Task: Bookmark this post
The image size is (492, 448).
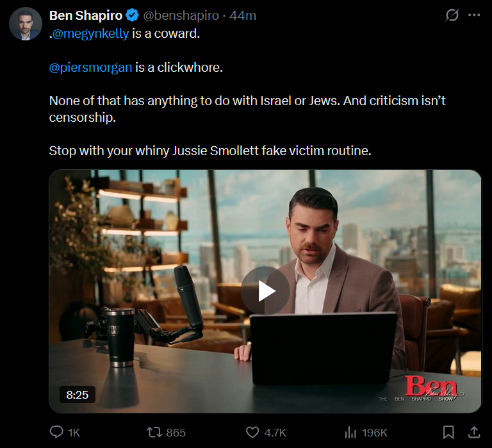Action: click(448, 433)
